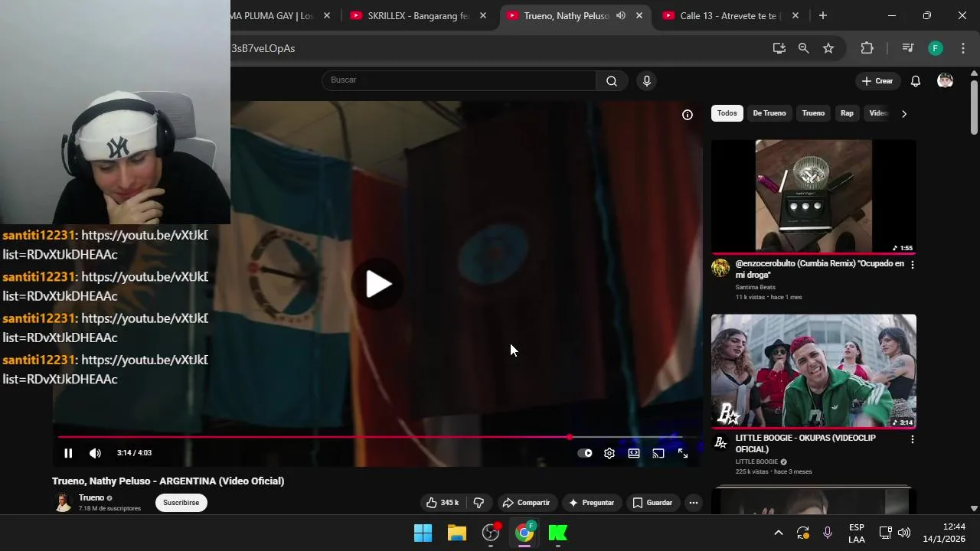The width and height of the screenshot is (980, 551).
Task: Mute the Trueno, Nathy Peluso tab audio
Action: [x=621, y=15]
